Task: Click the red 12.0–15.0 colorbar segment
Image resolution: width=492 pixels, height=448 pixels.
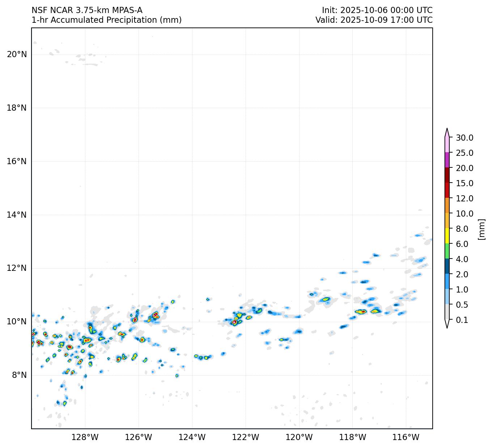Action: [x=447, y=190]
